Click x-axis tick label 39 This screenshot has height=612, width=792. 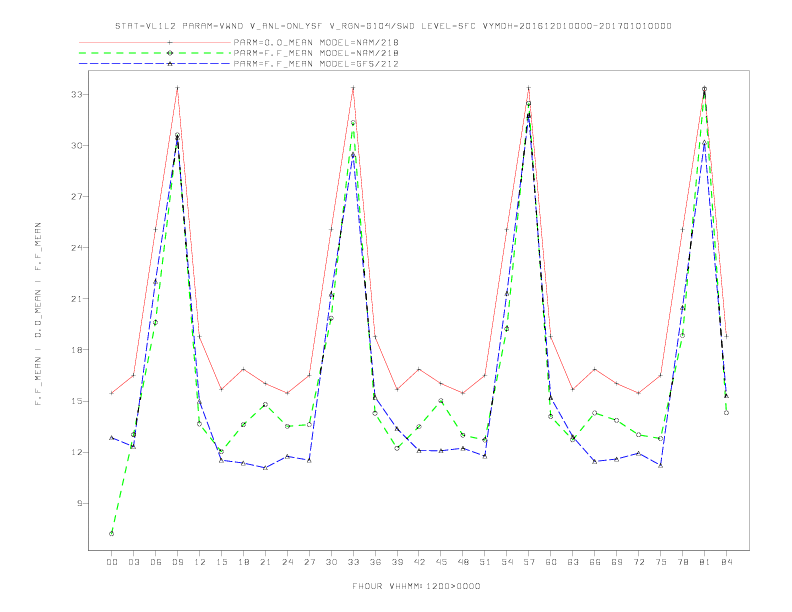(397, 562)
